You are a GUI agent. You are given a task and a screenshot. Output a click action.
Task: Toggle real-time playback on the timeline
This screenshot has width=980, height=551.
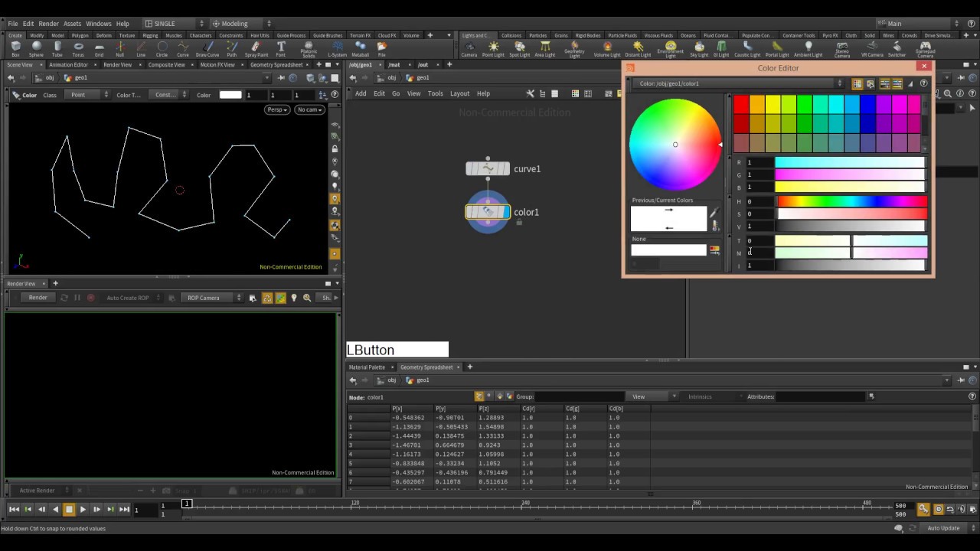pos(939,509)
